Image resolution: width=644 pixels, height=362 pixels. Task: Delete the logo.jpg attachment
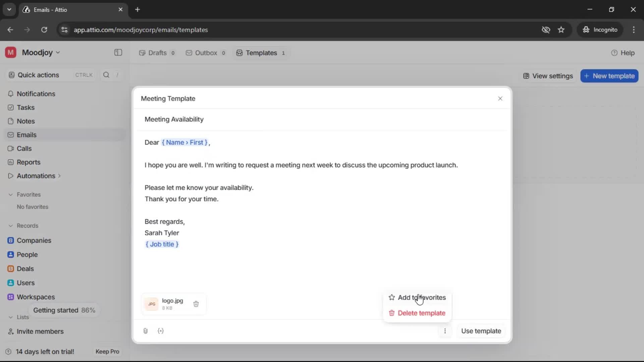[196, 304]
